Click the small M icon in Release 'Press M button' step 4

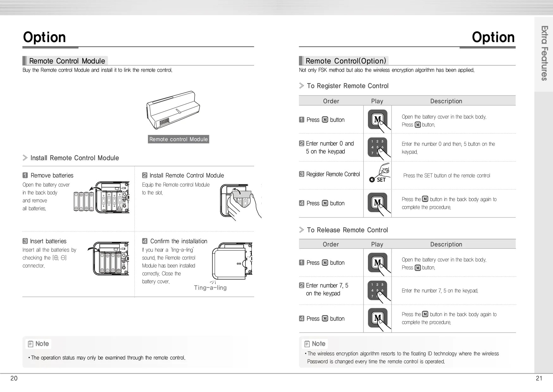(x=325, y=318)
